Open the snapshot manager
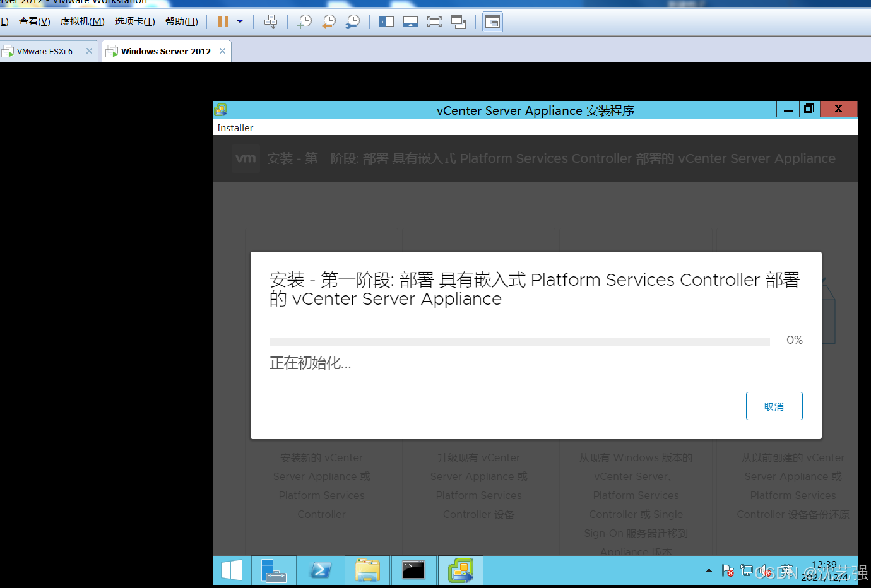This screenshot has width=871, height=588. [x=353, y=22]
